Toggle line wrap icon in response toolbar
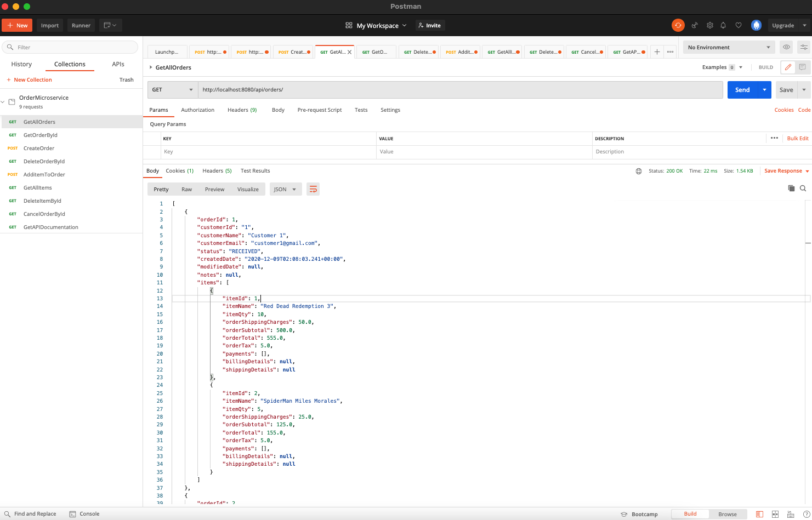This screenshot has height=520, width=812. tap(313, 189)
